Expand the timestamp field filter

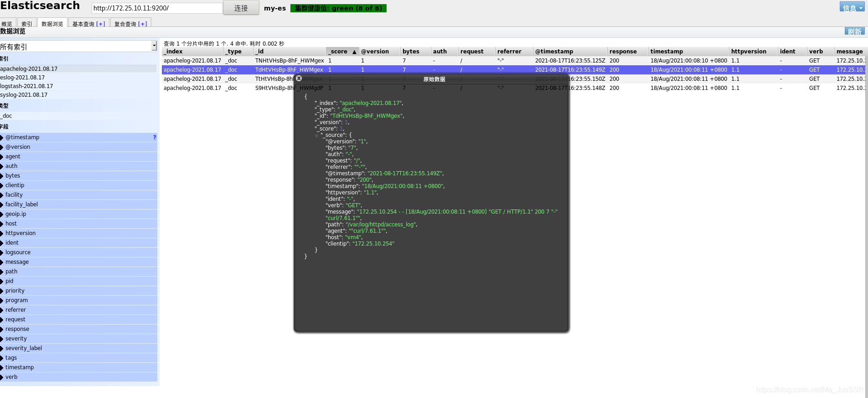[78, 367]
